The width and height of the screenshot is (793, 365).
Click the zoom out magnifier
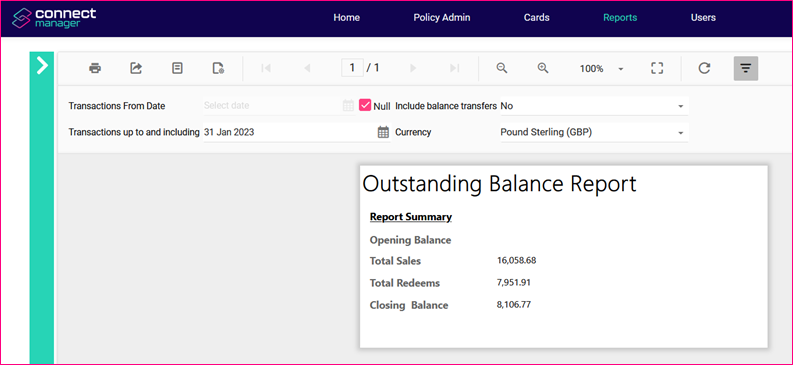coord(502,68)
